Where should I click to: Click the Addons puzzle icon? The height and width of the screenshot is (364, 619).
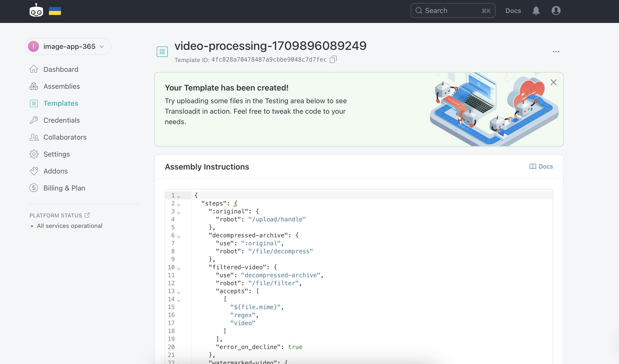pyautogui.click(x=34, y=171)
